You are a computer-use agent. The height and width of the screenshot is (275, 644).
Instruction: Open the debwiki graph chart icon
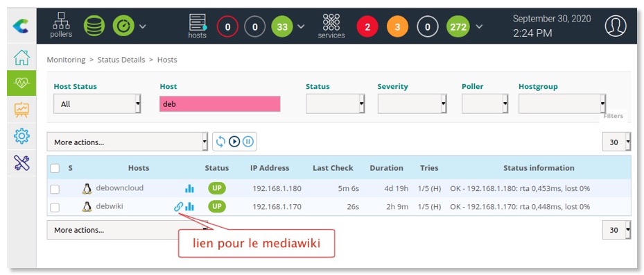coord(189,207)
